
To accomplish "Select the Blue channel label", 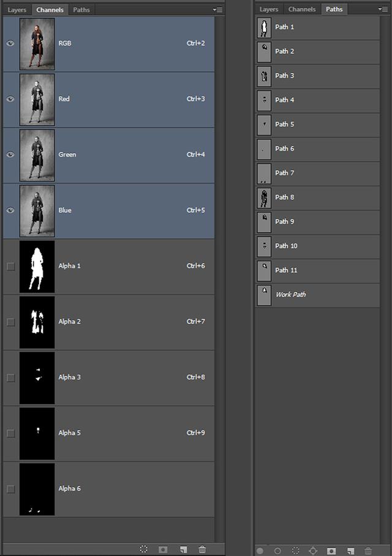I will pos(65,210).
